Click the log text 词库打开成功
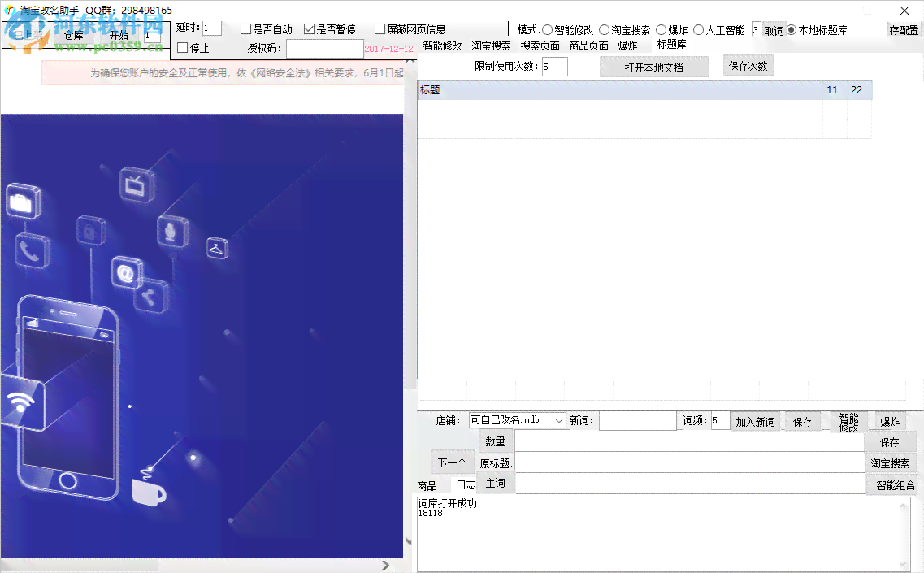 pos(447,503)
